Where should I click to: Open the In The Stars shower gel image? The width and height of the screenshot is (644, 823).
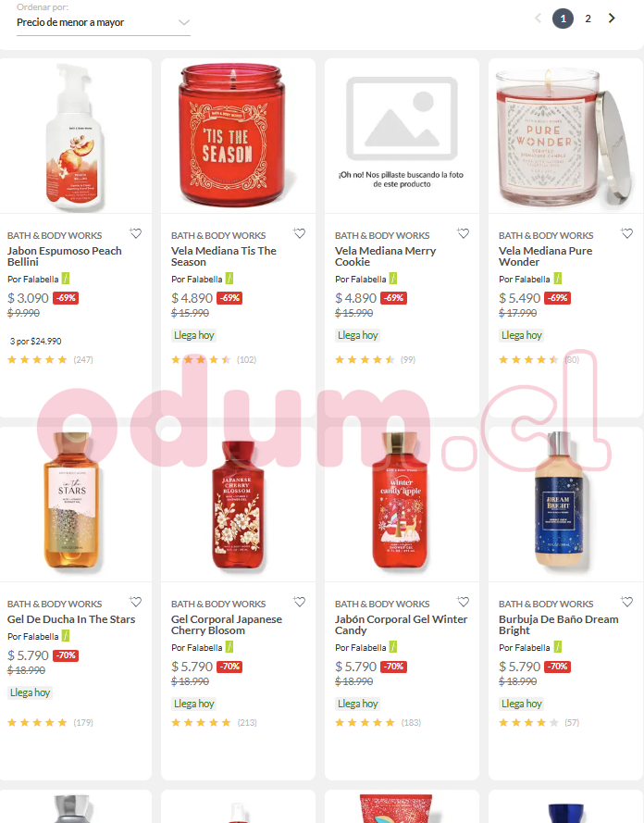[x=72, y=501]
